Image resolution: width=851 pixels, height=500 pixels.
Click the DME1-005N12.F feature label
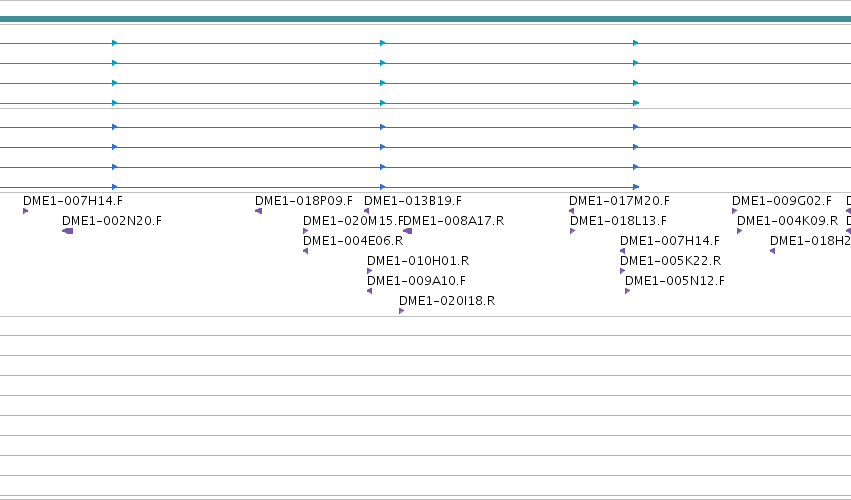point(675,281)
